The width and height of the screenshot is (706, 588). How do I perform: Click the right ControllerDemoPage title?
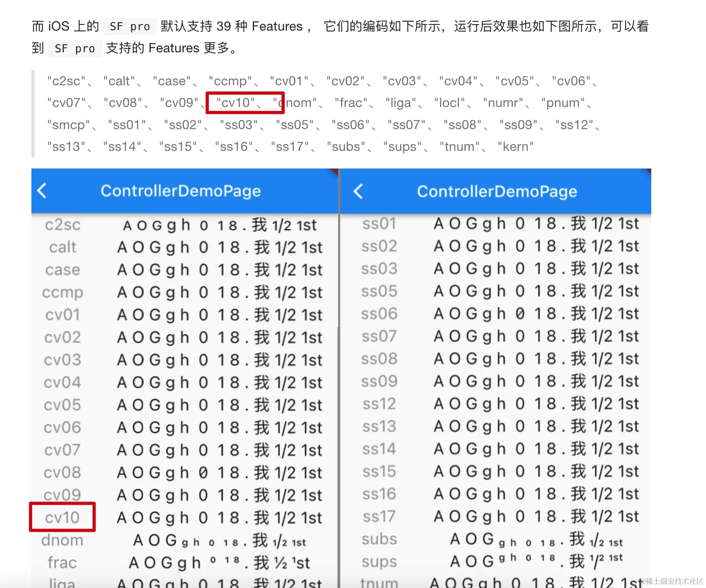point(497,192)
